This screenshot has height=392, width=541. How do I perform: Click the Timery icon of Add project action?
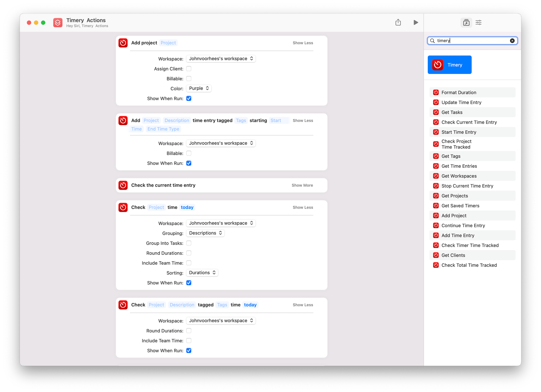pos(123,43)
